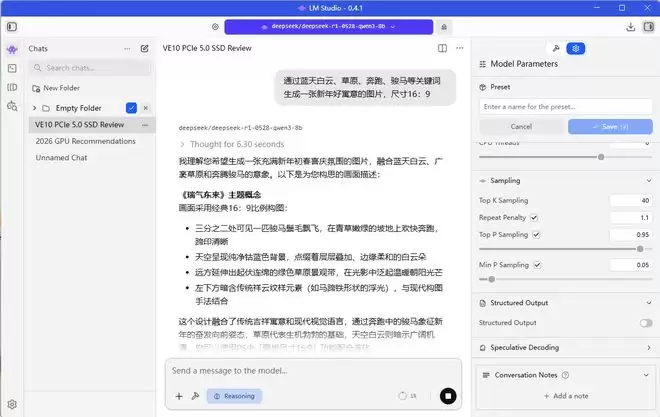Toggle the Top P Sampling checkbox
Screen dimensions: 660x417
coord(535,233)
